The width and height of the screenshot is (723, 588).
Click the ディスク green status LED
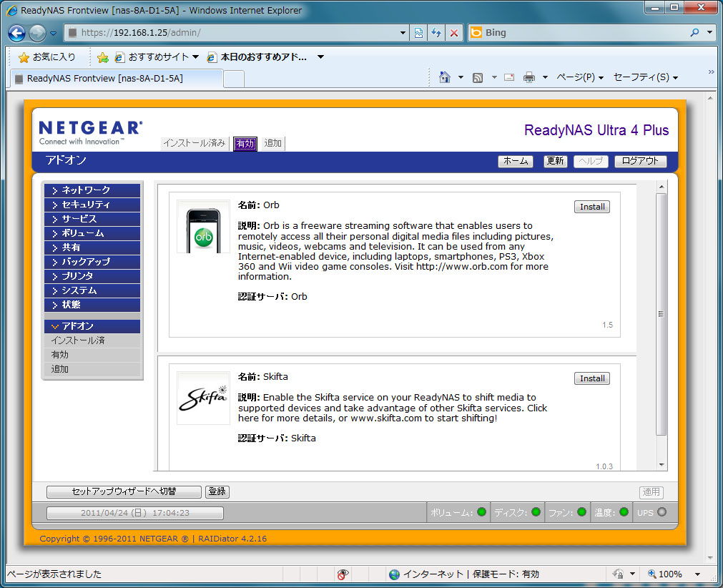(536, 512)
